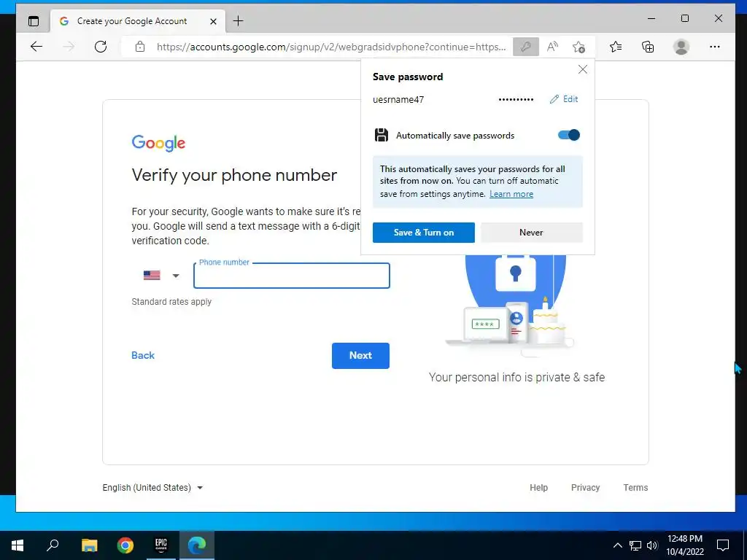Open Epic Games Launcher from taskbar

[x=161, y=545]
